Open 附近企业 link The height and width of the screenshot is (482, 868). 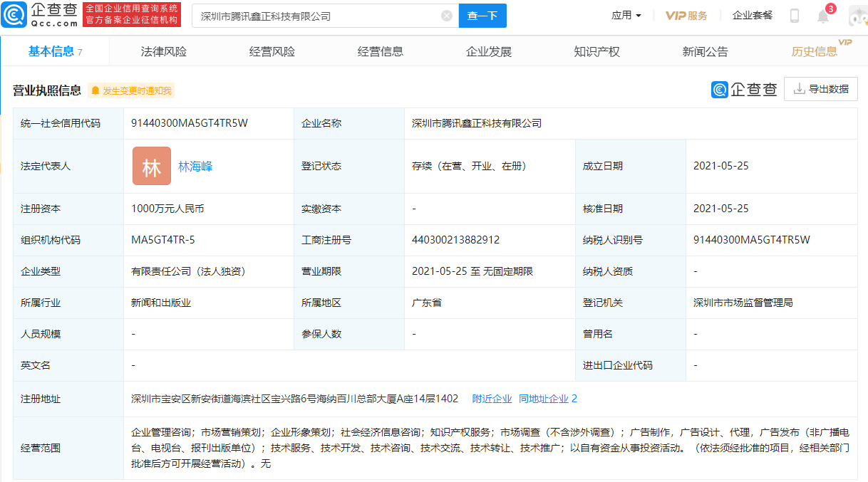(x=492, y=399)
